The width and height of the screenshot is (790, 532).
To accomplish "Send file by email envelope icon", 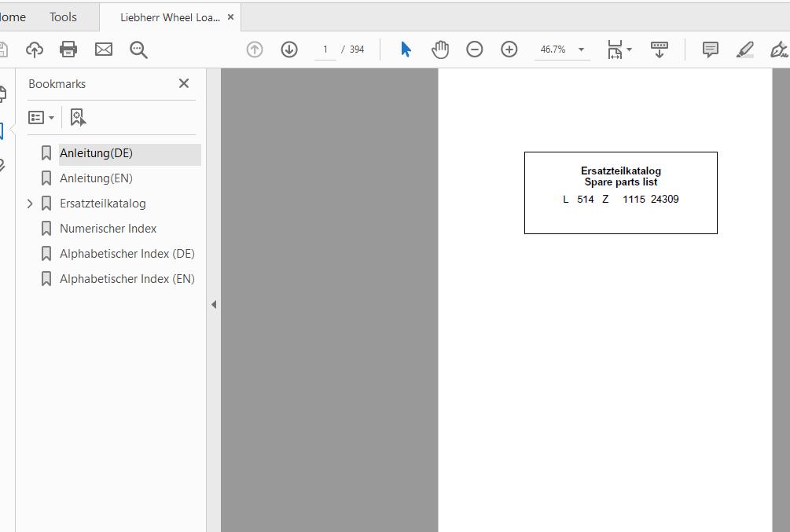I will coord(104,50).
